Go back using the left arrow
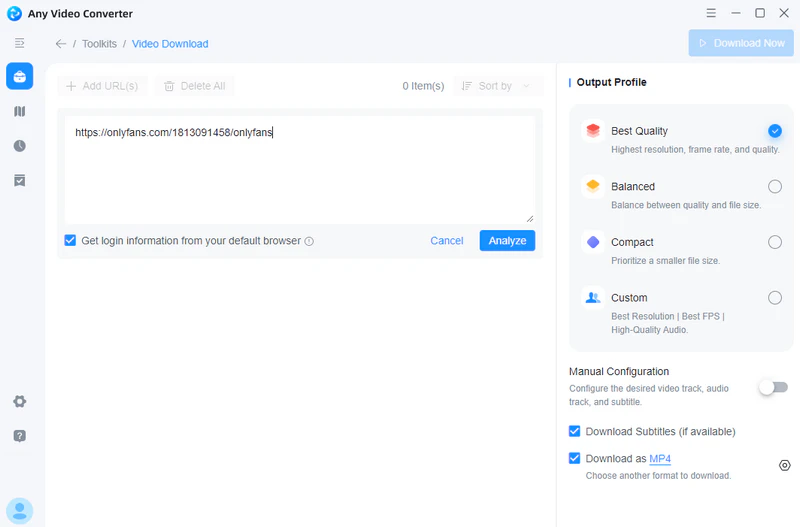The height and width of the screenshot is (527, 800). 61,44
